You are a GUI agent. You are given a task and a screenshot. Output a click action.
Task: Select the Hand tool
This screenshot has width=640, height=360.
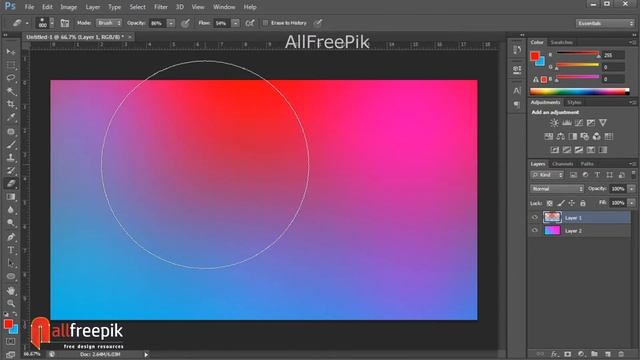[x=11, y=290]
